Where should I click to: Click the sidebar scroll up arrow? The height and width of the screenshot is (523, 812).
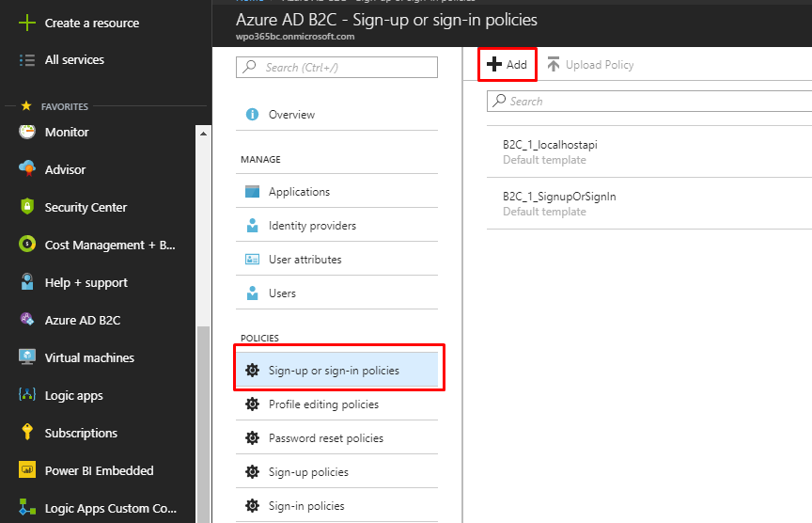coord(204,134)
